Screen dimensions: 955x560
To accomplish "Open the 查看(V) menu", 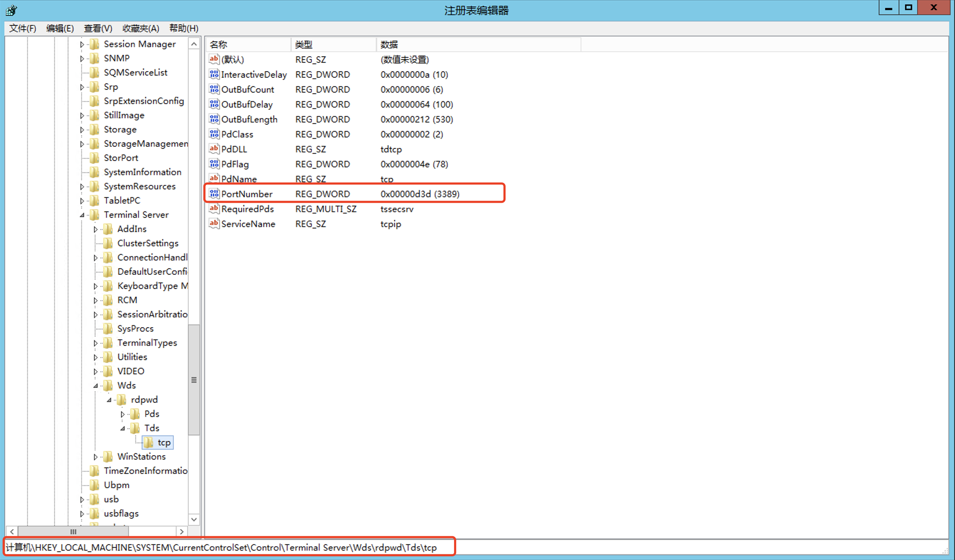I will point(98,28).
